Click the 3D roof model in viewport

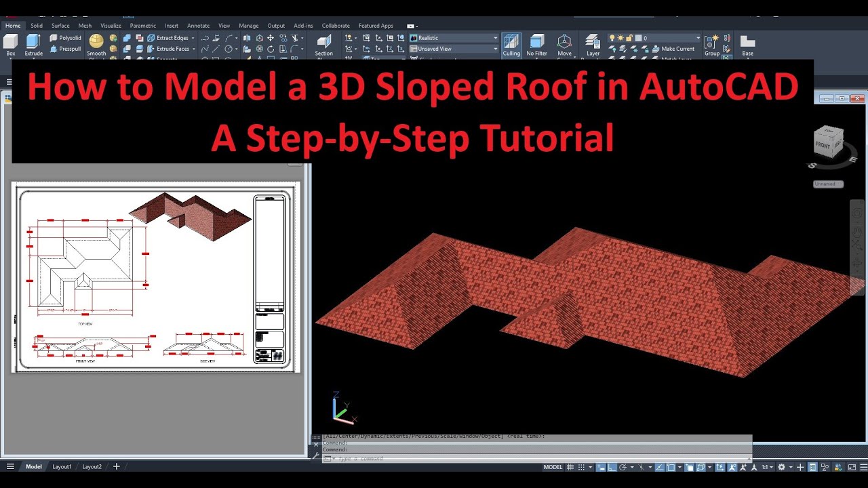(590, 302)
